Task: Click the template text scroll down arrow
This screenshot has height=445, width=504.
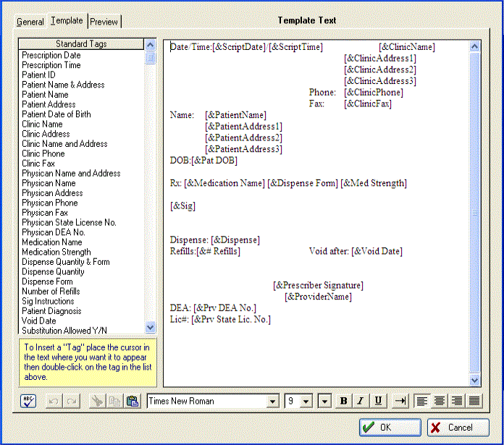Action: point(475,381)
